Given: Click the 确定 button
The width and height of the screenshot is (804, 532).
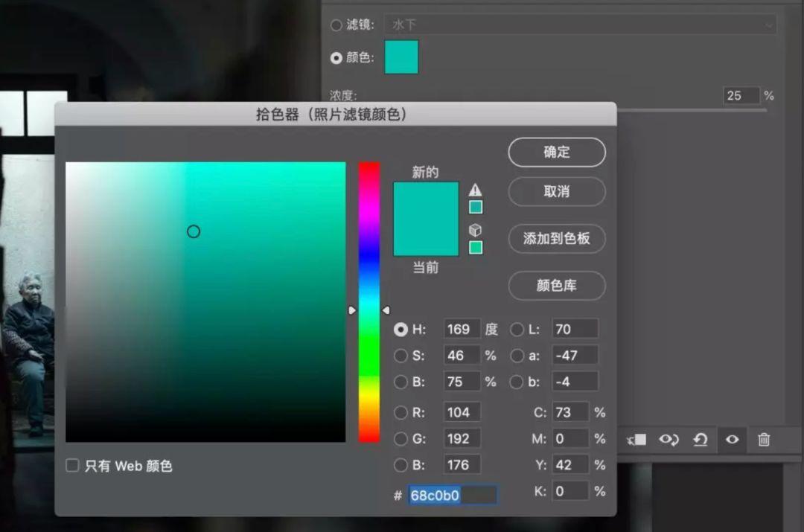Looking at the screenshot, I should [557, 152].
